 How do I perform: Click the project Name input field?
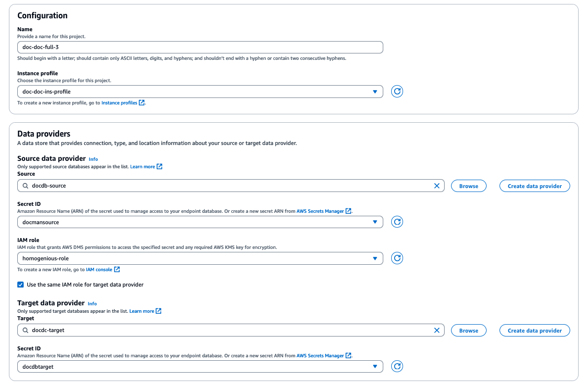200,47
